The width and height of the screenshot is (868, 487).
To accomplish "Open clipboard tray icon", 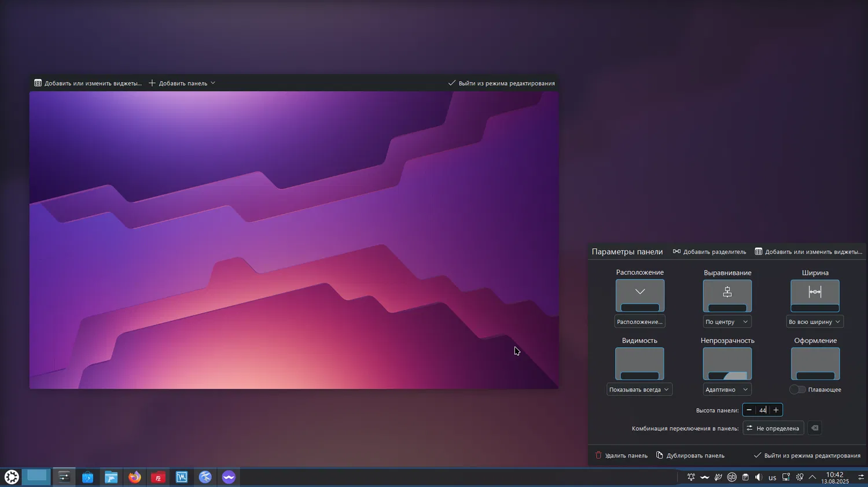I will click(x=745, y=477).
